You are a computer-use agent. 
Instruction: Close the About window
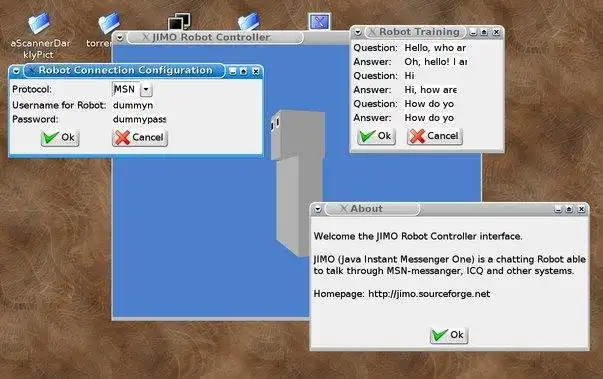(x=581, y=209)
